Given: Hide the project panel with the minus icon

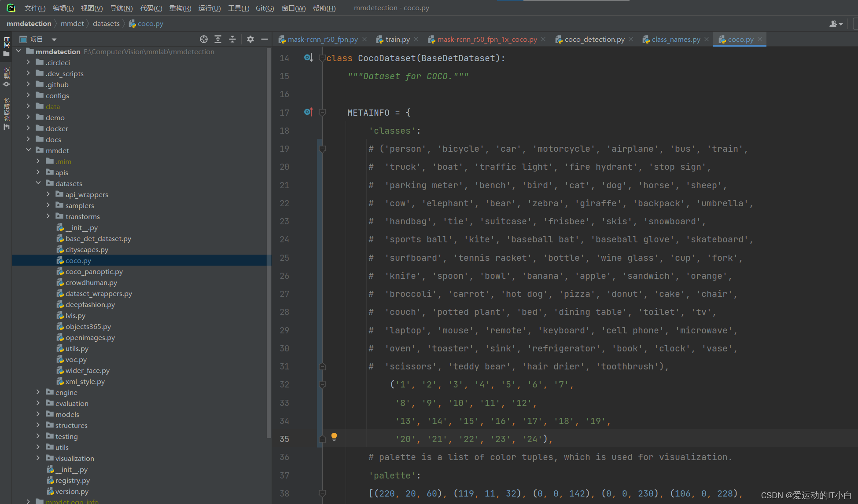Looking at the screenshot, I should tap(264, 40).
